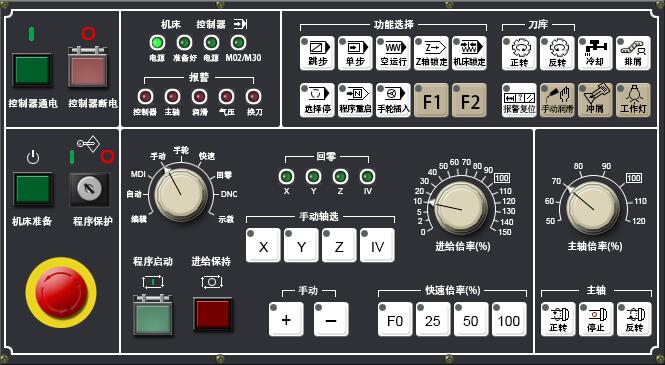The image size is (665, 365).
Task: Set feed override dial to 100
Action: click(502, 178)
